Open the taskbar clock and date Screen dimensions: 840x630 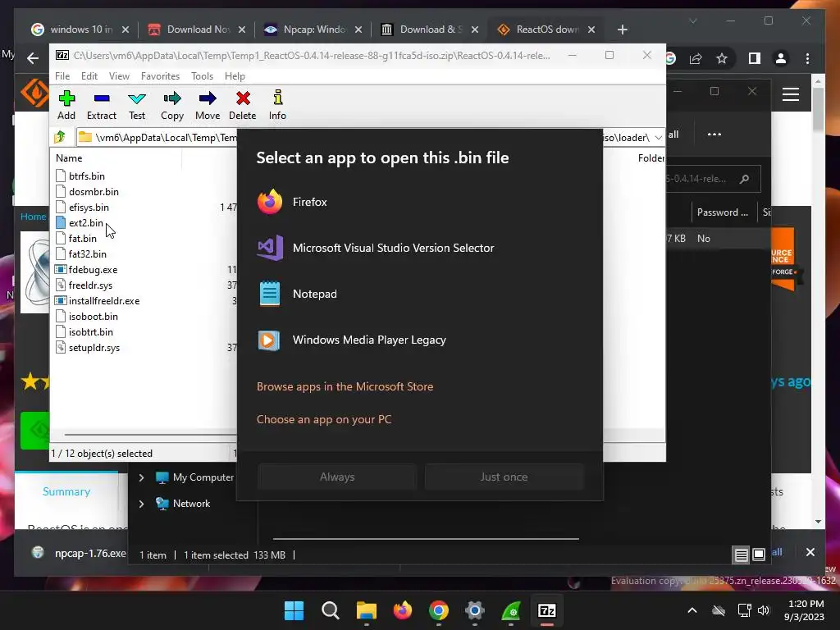tap(805, 610)
